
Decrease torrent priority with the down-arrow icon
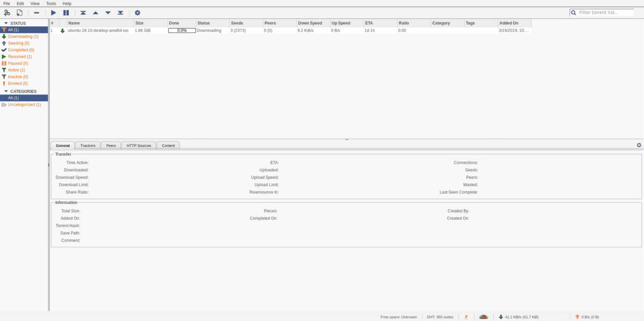click(107, 12)
